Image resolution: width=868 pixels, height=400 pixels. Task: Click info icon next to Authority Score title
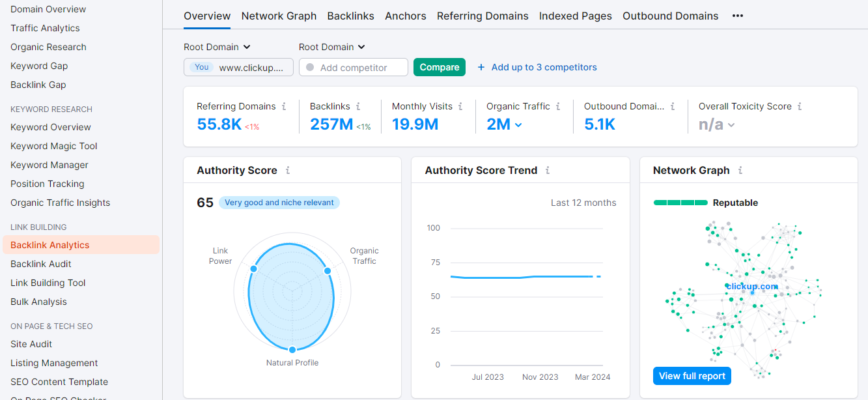pos(288,170)
